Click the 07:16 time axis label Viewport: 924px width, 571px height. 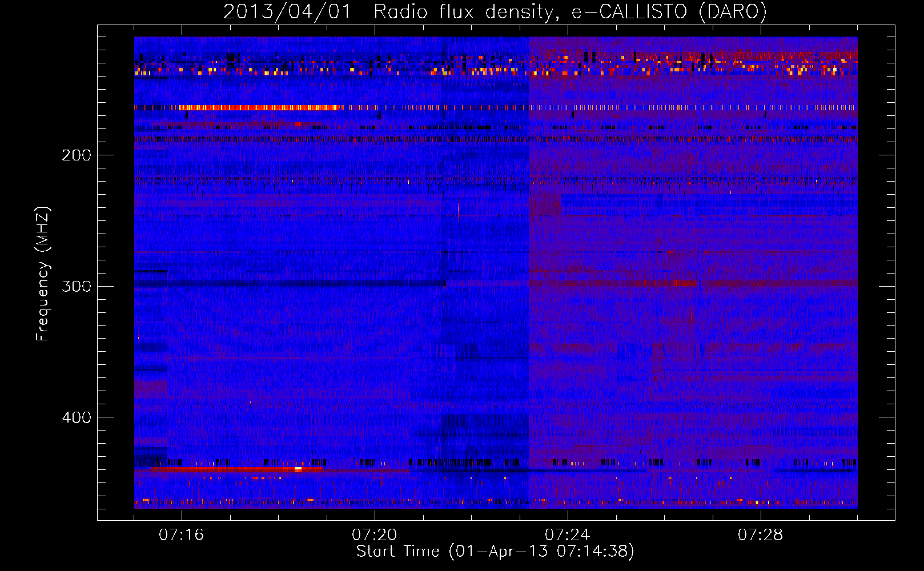182,535
